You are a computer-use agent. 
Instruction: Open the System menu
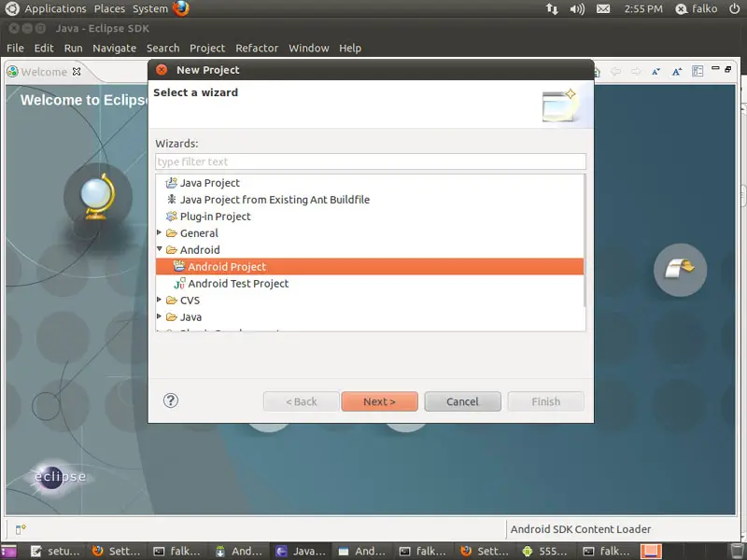tap(150, 8)
